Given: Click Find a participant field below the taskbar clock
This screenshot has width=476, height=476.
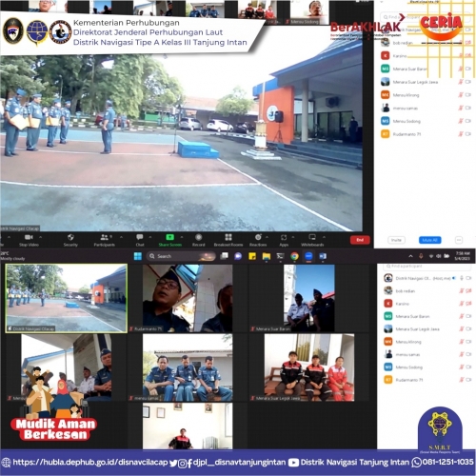Looking at the screenshot, I should [427, 267].
